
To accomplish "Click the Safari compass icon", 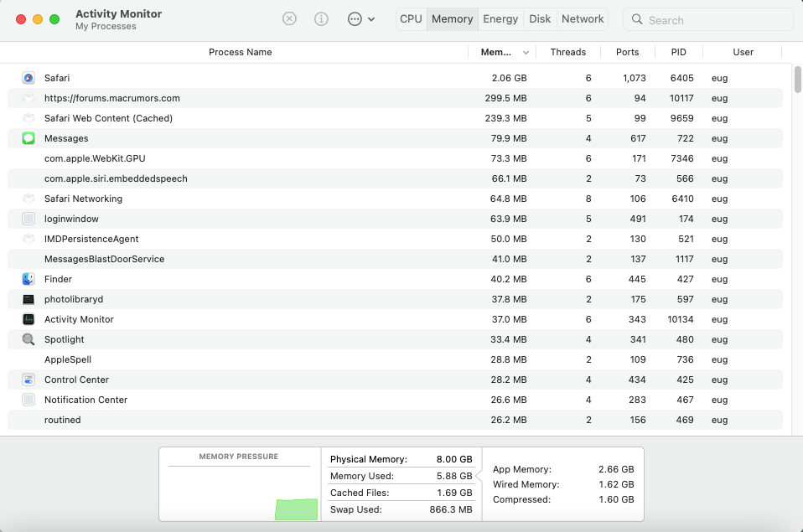I will pyautogui.click(x=28, y=78).
